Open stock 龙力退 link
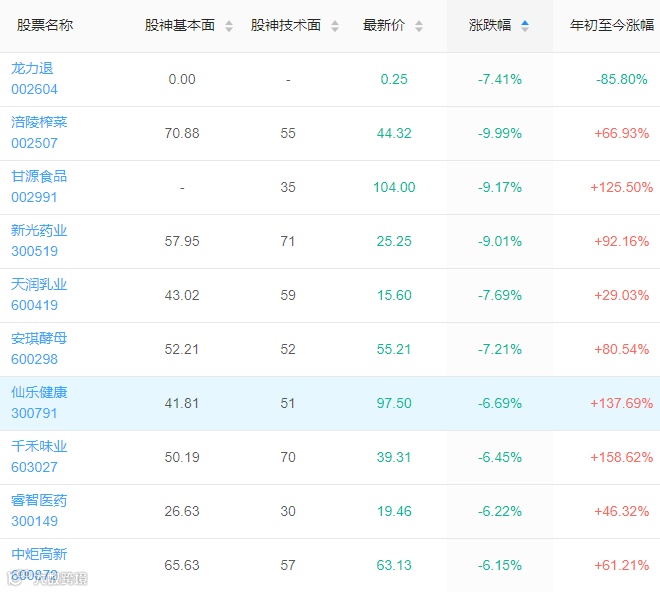This screenshot has width=660, height=592. pyautogui.click(x=32, y=68)
